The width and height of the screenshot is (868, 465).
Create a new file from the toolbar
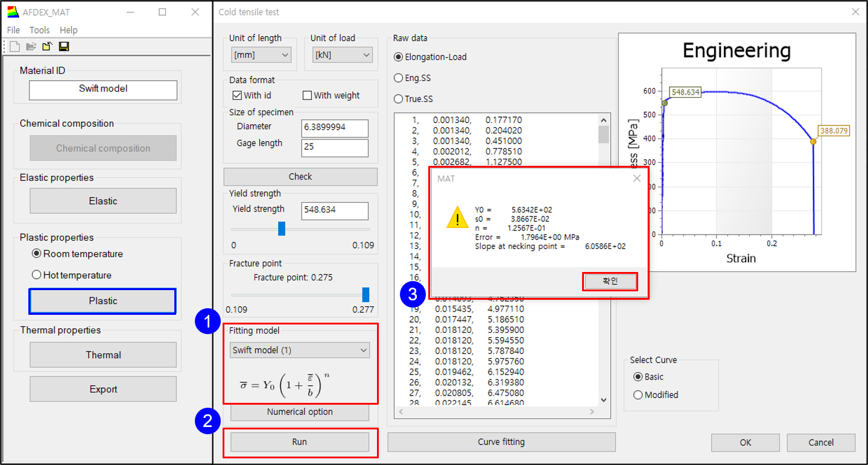click(15, 46)
